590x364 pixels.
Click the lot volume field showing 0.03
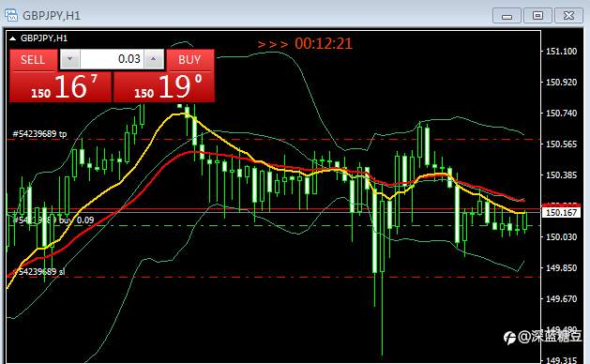click(112, 59)
